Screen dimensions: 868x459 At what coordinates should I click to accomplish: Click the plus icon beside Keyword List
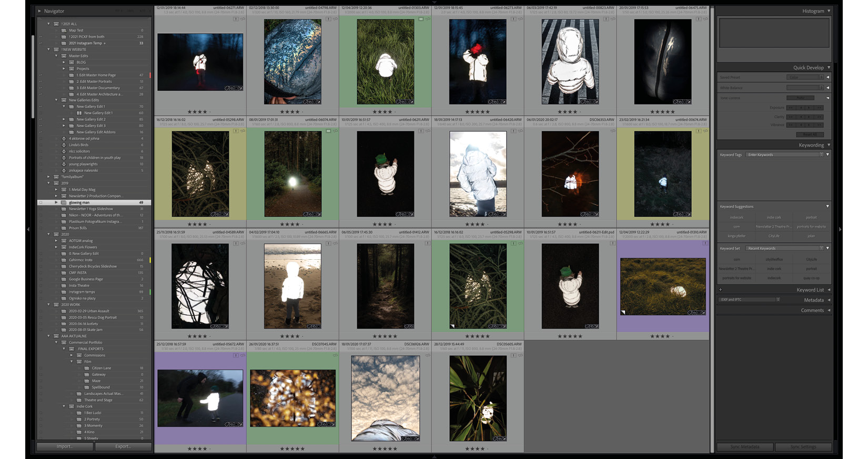point(721,290)
